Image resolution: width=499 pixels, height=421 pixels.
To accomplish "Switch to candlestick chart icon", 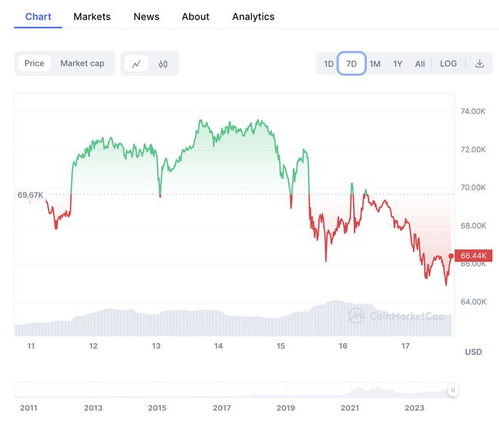I will coord(163,64).
